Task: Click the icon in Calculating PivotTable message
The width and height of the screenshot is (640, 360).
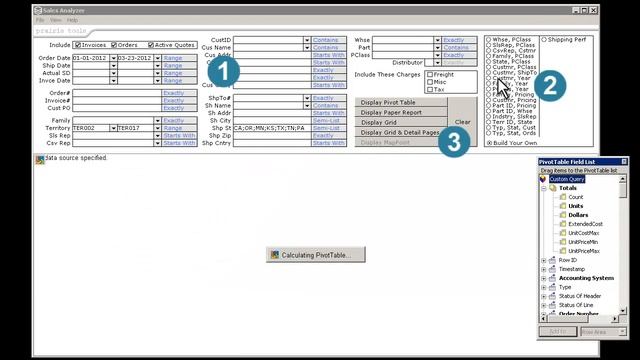Action: (x=275, y=255)
